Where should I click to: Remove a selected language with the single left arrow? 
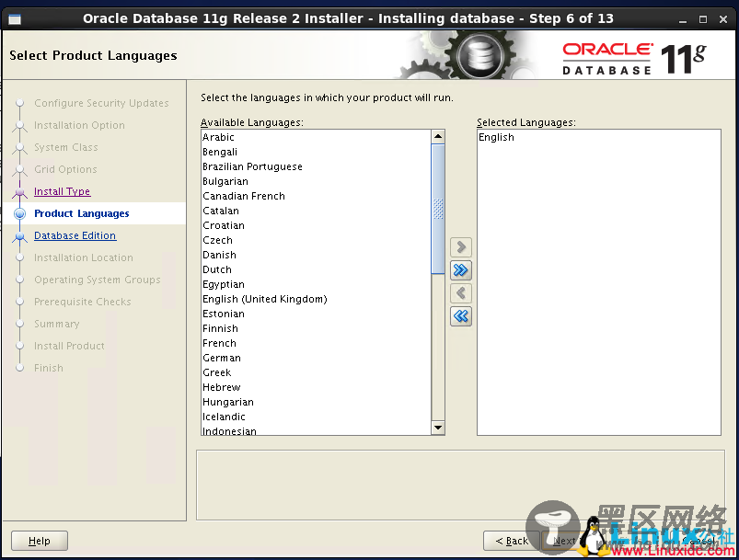pos(461,293)
